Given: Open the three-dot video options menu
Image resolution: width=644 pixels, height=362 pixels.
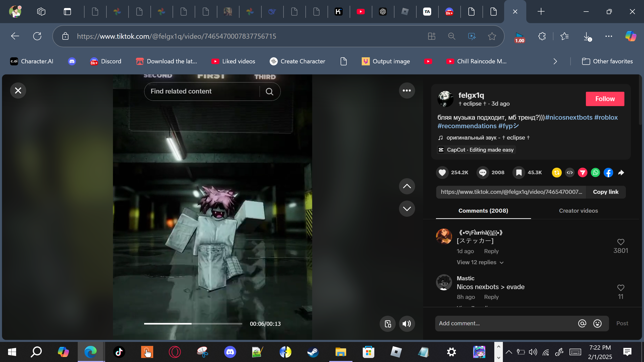Looking at the screenshot, I should [407, 90].
